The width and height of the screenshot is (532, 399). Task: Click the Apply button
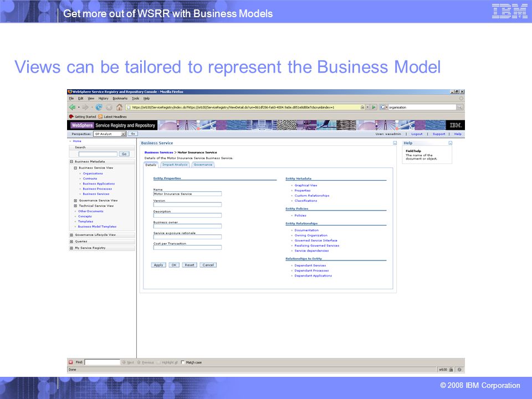(158, 265)
